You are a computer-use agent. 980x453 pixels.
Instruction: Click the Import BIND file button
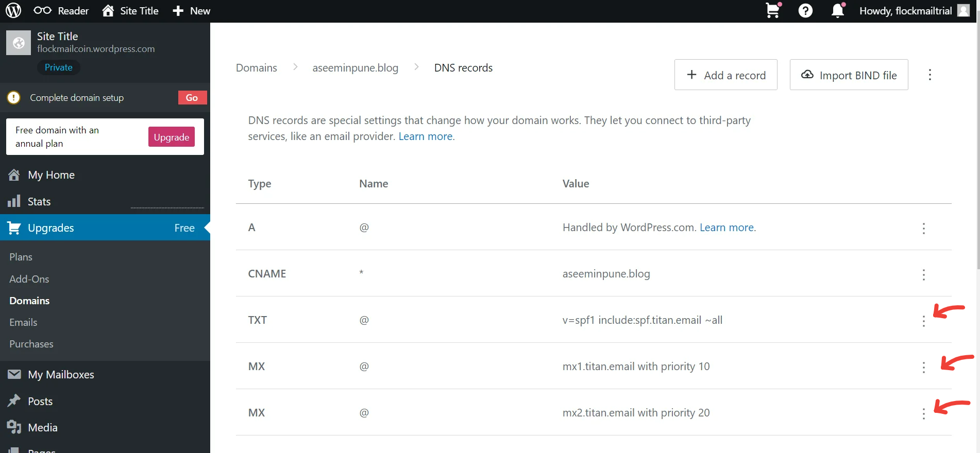(x=849, y=75)
